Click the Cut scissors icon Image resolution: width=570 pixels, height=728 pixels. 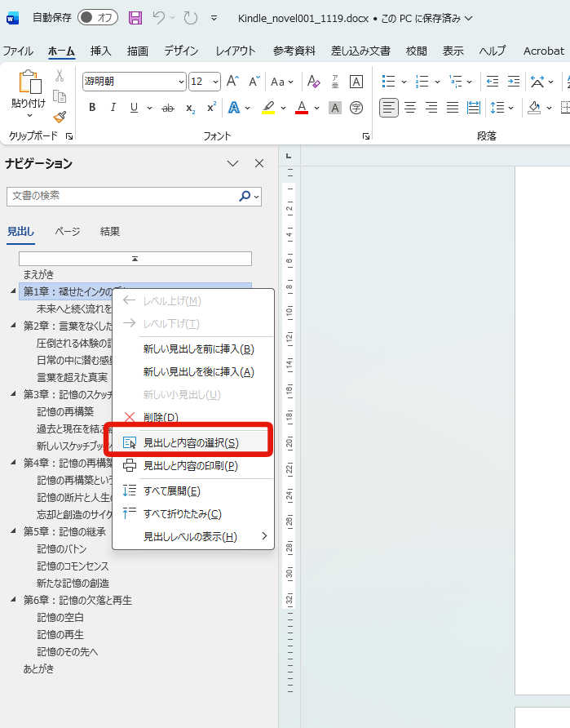coord(60,75)
